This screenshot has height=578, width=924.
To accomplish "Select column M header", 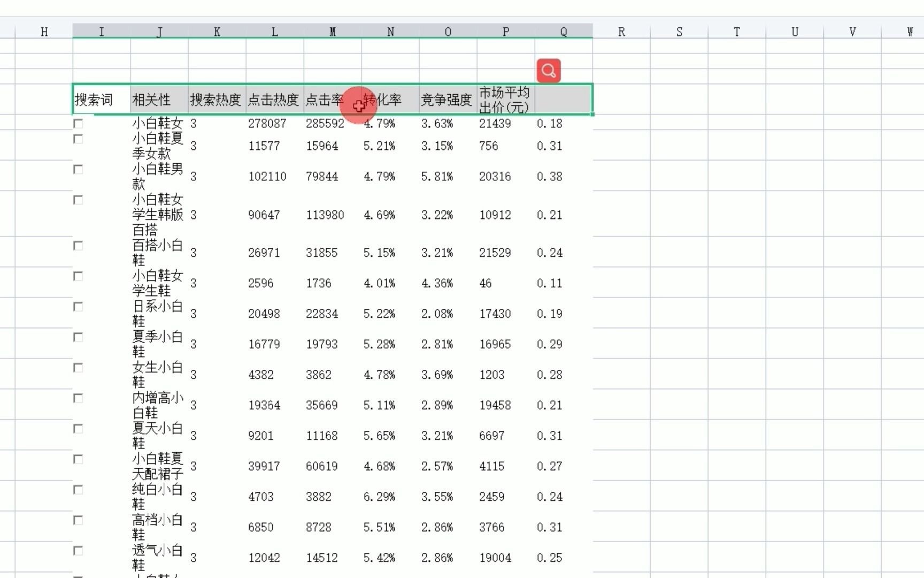I will coord(333,32).
